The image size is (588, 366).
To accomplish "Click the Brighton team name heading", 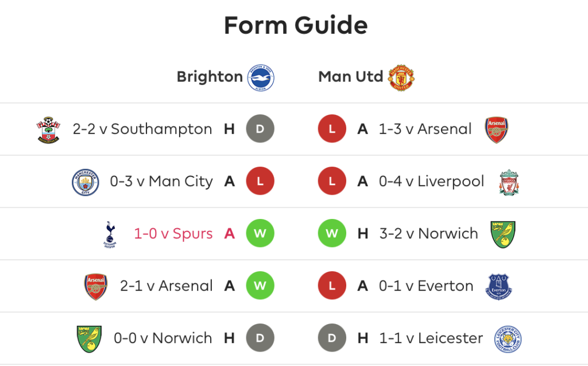I will point(210,77).
